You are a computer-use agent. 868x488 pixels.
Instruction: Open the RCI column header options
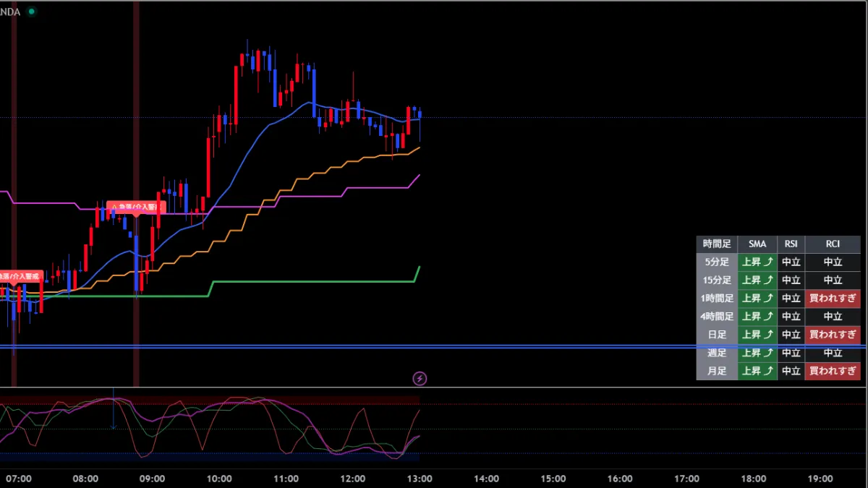click(833, 244)
